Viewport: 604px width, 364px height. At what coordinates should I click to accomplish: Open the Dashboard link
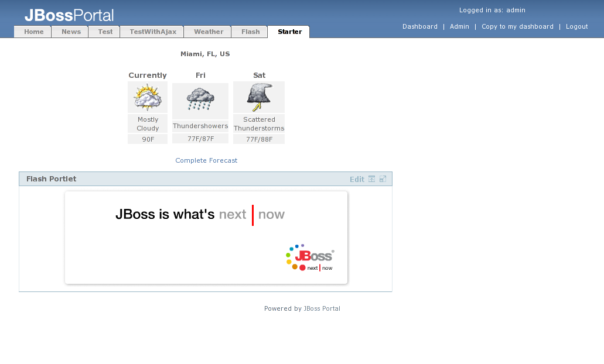coord(420,26)
